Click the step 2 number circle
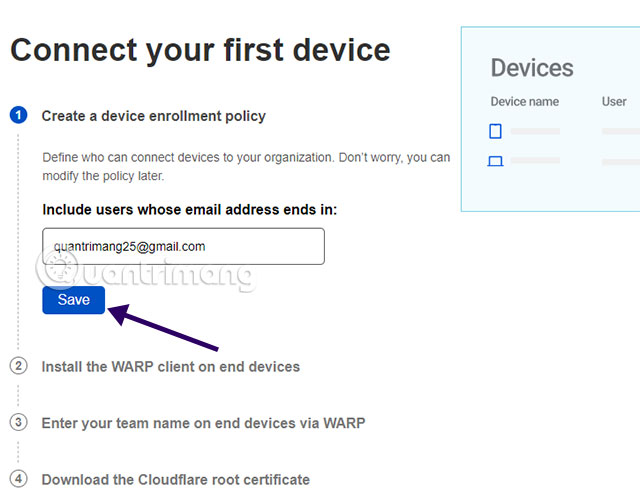This screenshot has width=640, height=490. coord(19,366)
